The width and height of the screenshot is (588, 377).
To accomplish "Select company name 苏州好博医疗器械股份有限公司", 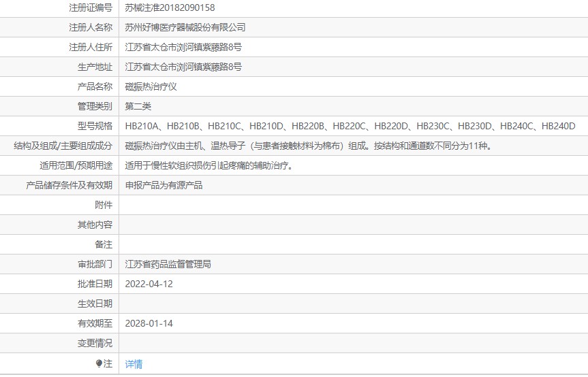I will [185, 27].
